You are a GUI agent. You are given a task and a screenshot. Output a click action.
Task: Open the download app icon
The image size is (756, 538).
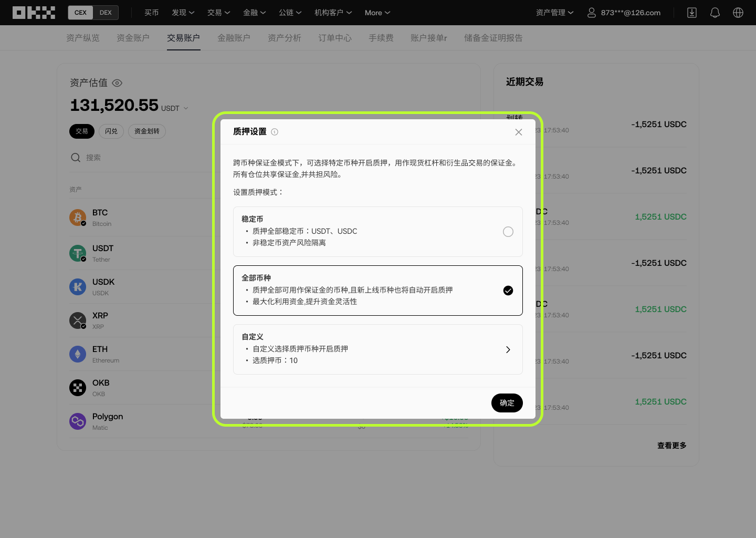[x=692, y=13]
